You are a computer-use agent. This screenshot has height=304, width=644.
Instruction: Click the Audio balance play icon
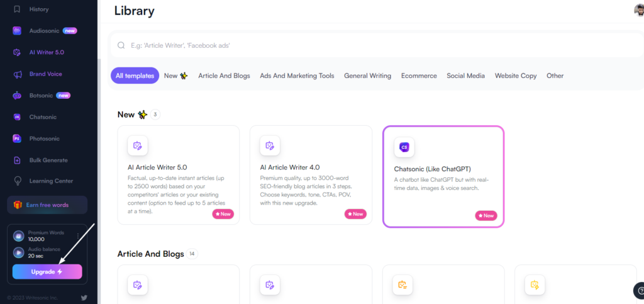pyautogui.click(x=18, y=252)
